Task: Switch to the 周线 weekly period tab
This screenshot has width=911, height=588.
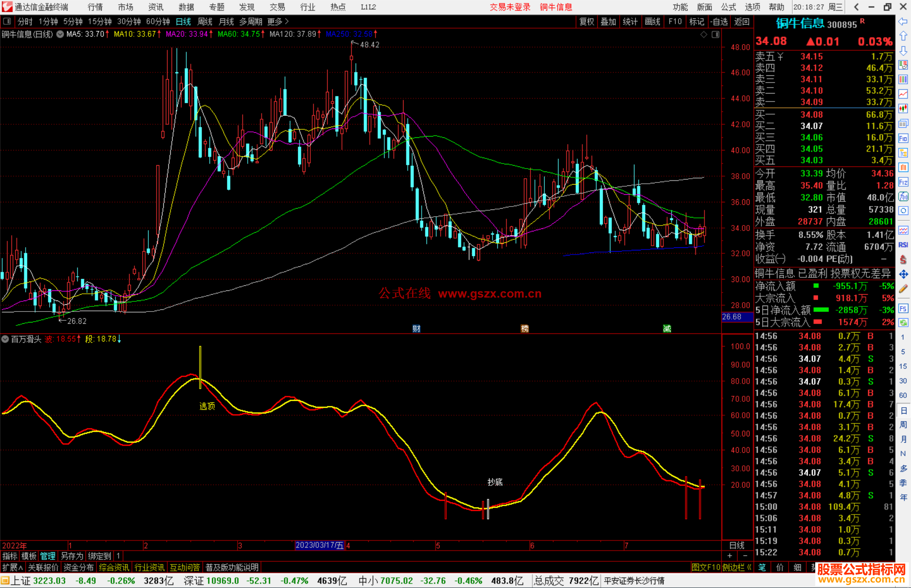Action: (x=205, y=21)
